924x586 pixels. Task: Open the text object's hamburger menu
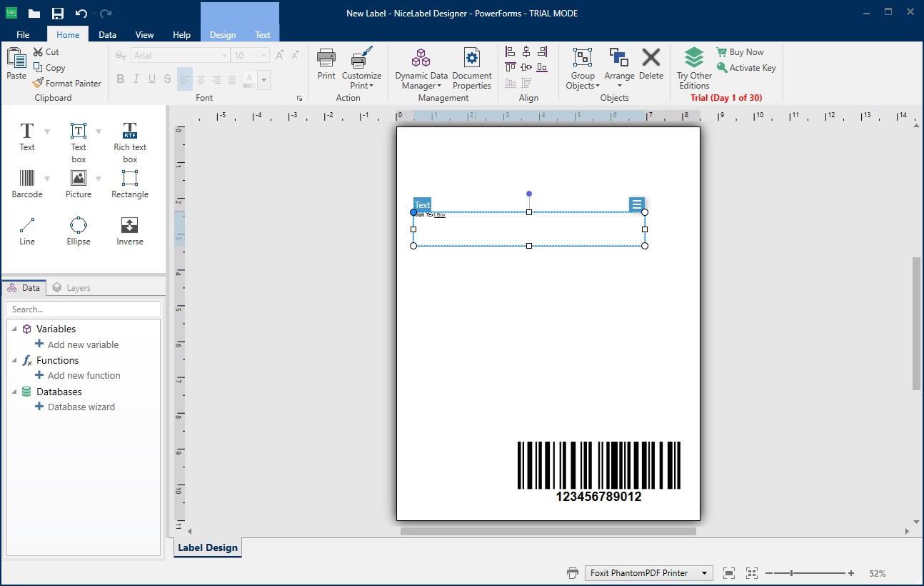pyautogui.click(x=637, y=204)
